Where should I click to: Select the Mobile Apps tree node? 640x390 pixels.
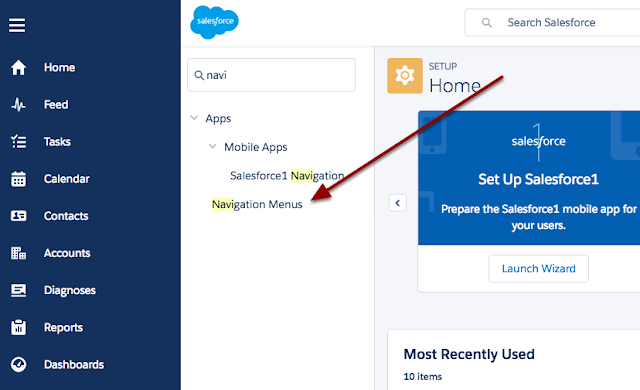click(256, 147)
